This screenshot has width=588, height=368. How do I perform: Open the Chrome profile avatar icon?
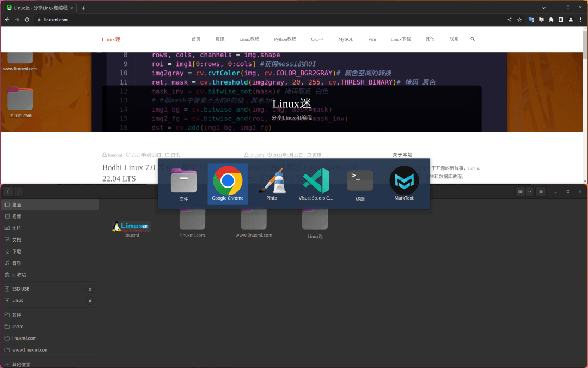click(x=571, y=20)
